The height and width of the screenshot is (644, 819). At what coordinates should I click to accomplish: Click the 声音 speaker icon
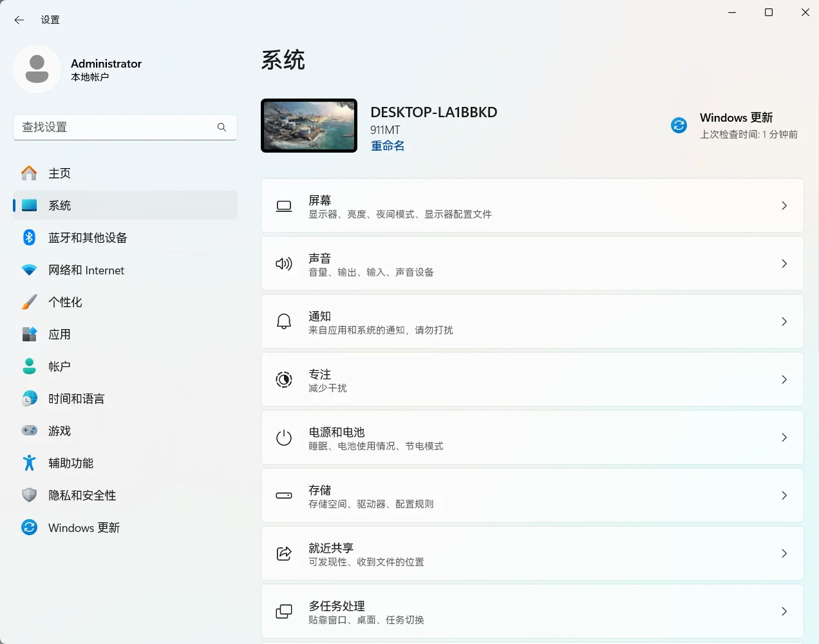(x=283, y=263)
